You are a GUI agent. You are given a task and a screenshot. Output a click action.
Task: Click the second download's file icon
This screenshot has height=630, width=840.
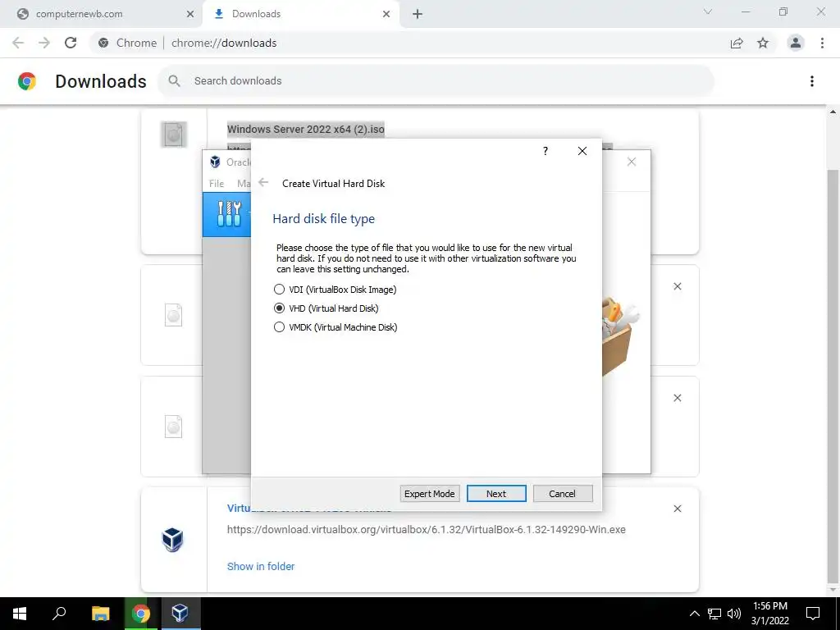[174, 315]
